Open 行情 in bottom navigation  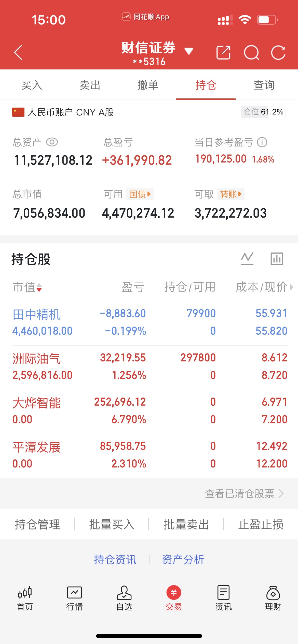74,598
